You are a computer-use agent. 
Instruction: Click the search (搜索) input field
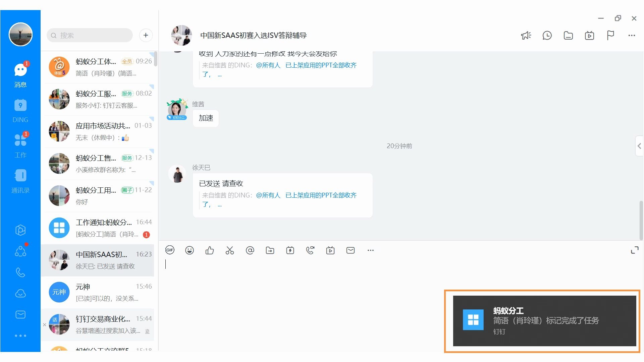click(x=90, y=35)
